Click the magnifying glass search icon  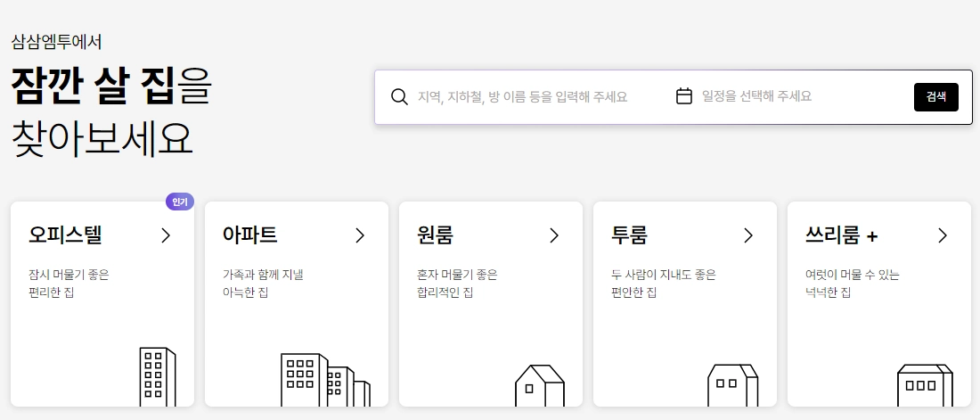point(399,96)
